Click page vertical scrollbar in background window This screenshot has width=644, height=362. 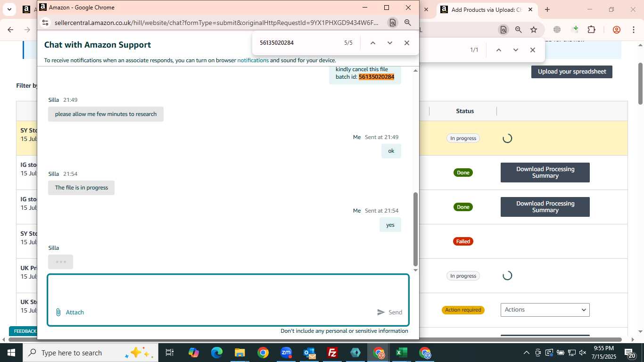pyautogui.click(x=640, y=83)
